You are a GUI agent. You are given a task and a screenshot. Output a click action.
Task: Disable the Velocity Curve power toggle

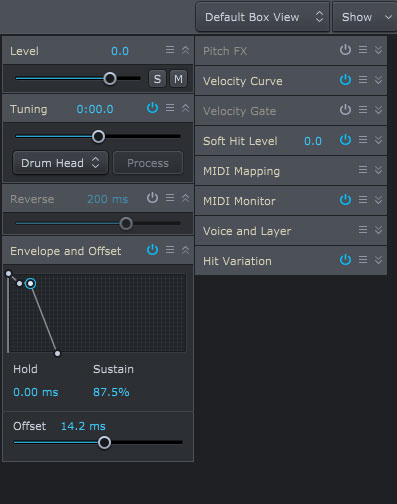pyautogui.click(x=345, y=80)
